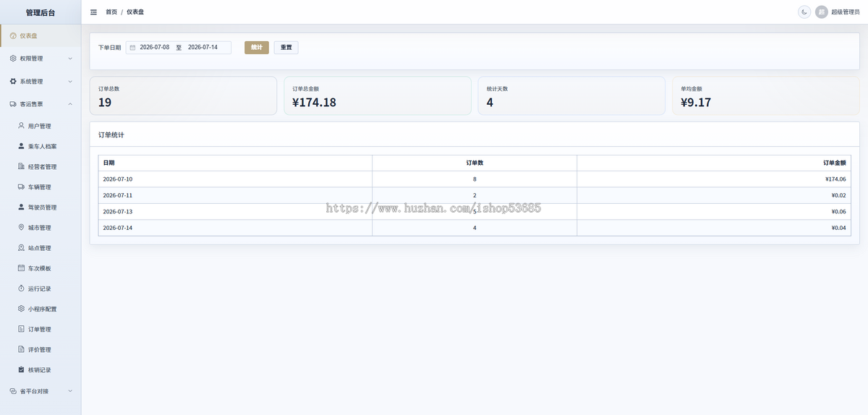The width and height of the screenshot is (868, 415).
Task: Click start date field 2026-07-08
Action: 155,48
